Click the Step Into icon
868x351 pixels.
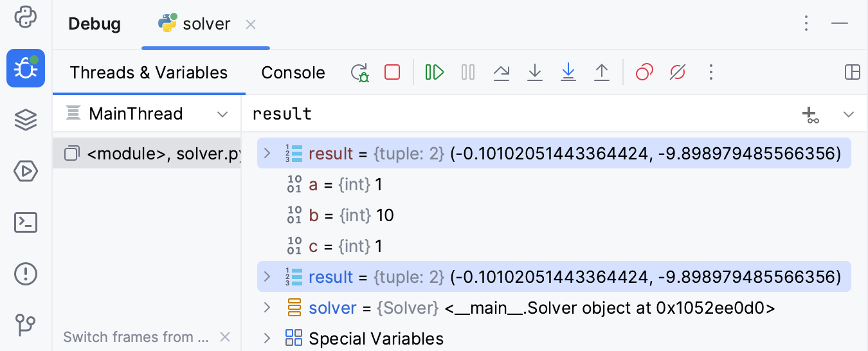click(x=535, y=72)
